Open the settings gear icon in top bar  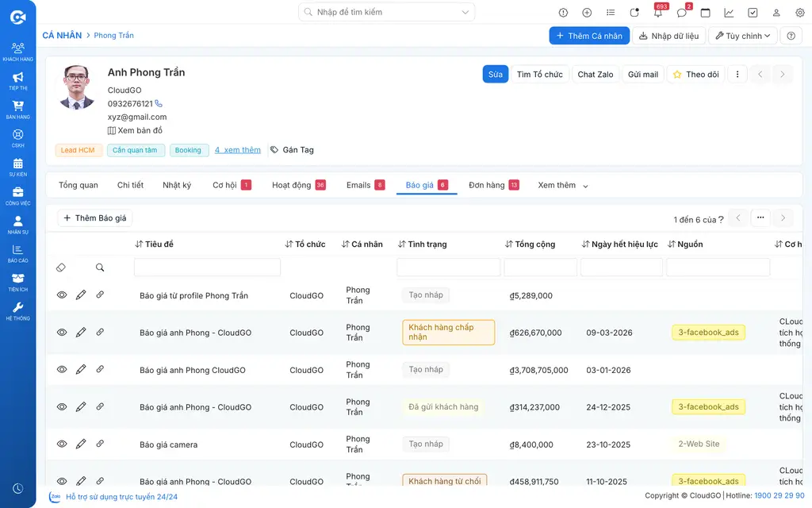click(x=799, y=13)
